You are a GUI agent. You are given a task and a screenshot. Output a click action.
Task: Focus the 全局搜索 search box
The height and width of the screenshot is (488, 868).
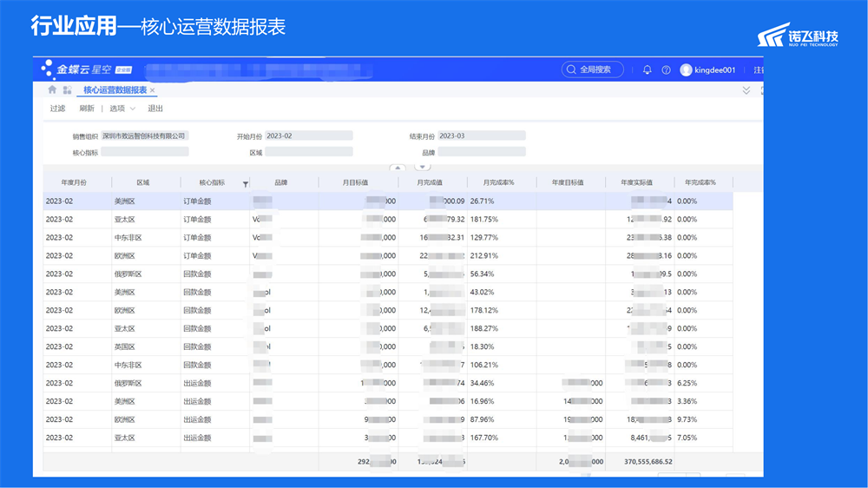[592, 69]
